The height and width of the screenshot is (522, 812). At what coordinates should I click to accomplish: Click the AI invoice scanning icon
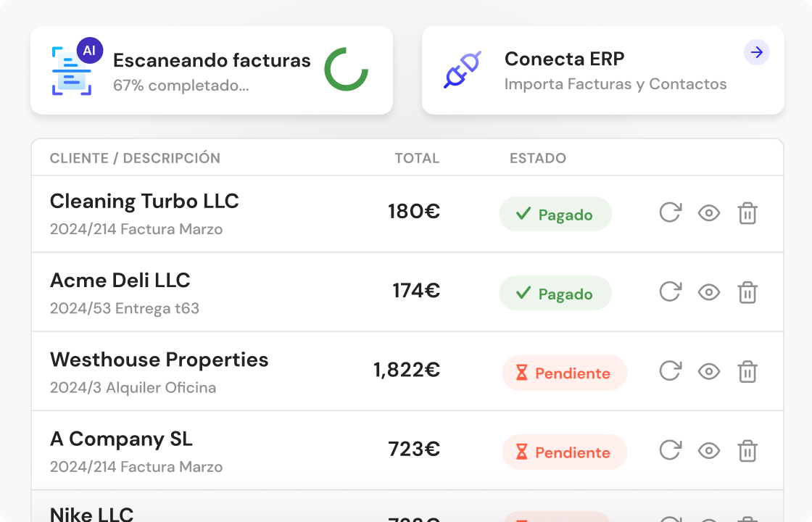[x=72, y=70]
